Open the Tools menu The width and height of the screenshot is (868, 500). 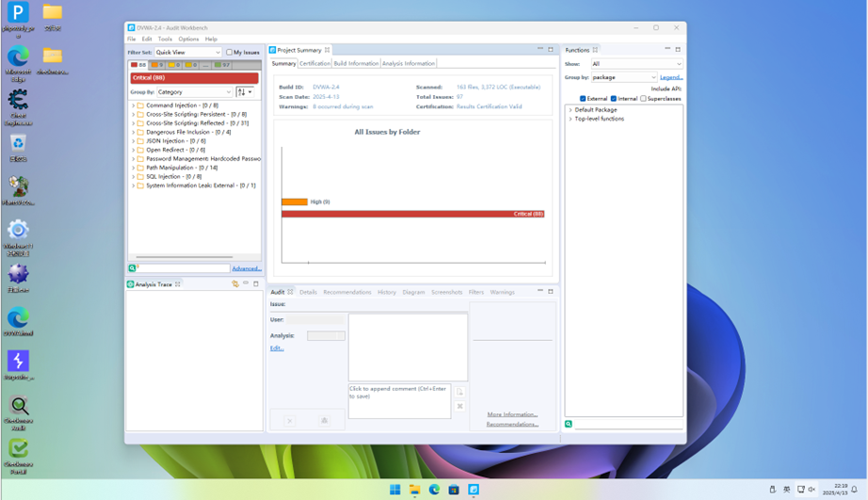pos(165,40)
